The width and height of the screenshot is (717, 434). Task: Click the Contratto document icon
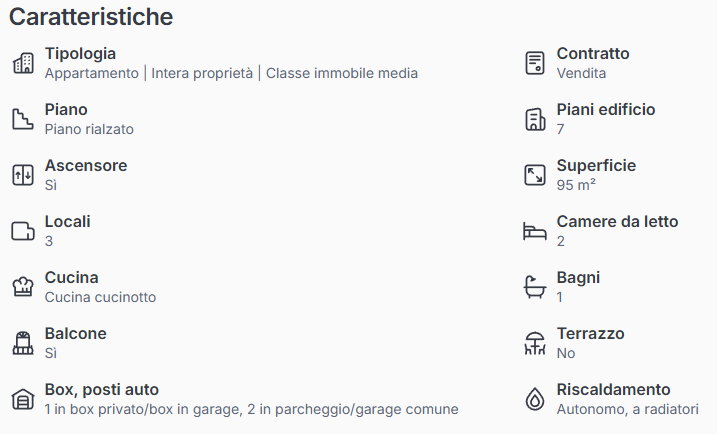535,64
